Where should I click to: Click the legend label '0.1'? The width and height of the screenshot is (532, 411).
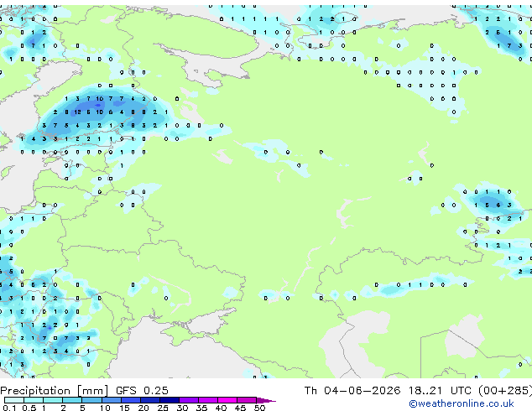9,408
